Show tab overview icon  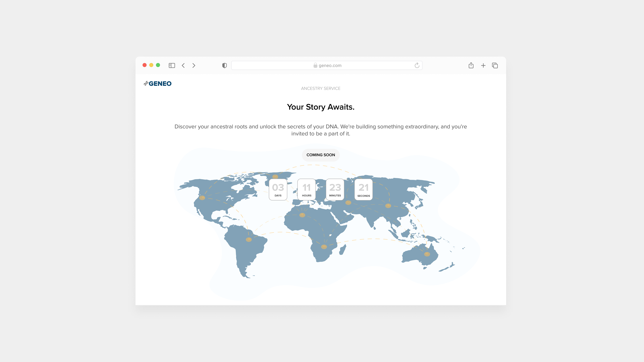point(495,65)
